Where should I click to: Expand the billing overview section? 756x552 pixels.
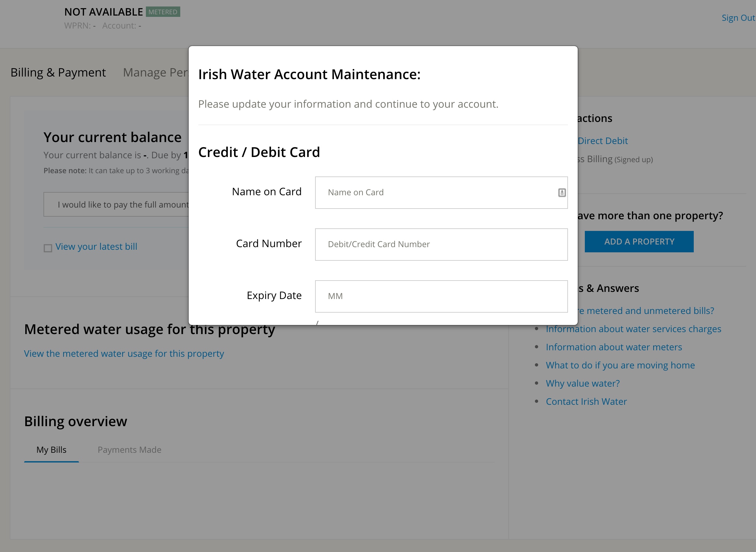[x=75, y=421]
